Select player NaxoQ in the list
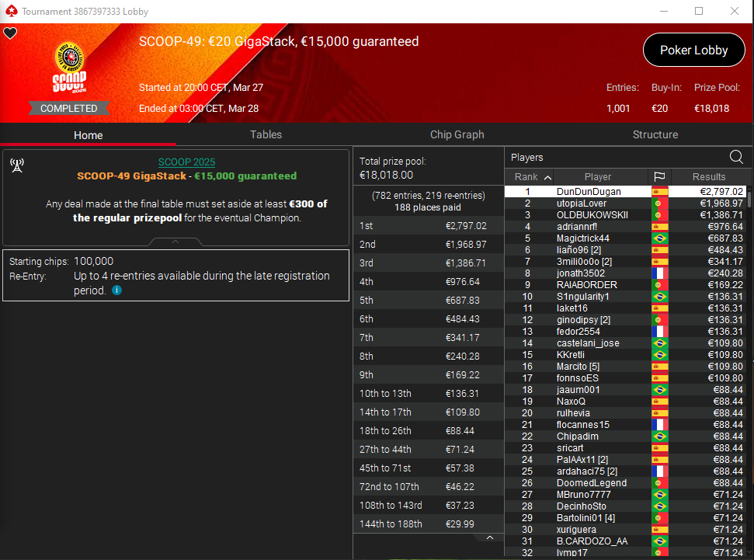The image size is (754, 560). [x=625, y=402]
